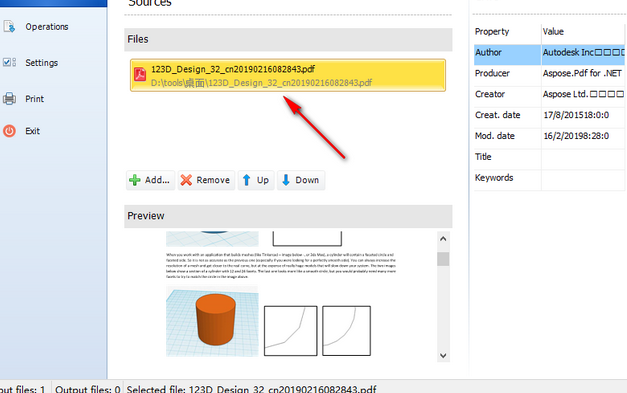Click the Selected file status bar entry
Screen dimensions: 627x393
coord(251,389)
